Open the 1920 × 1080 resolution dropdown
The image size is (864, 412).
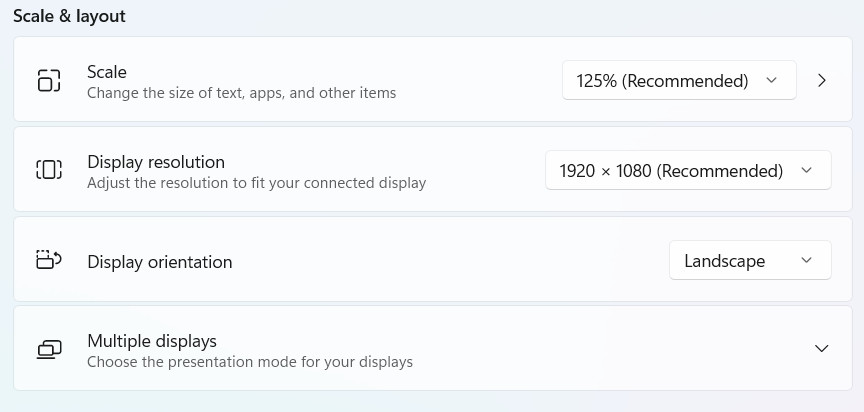pos(671,171)
